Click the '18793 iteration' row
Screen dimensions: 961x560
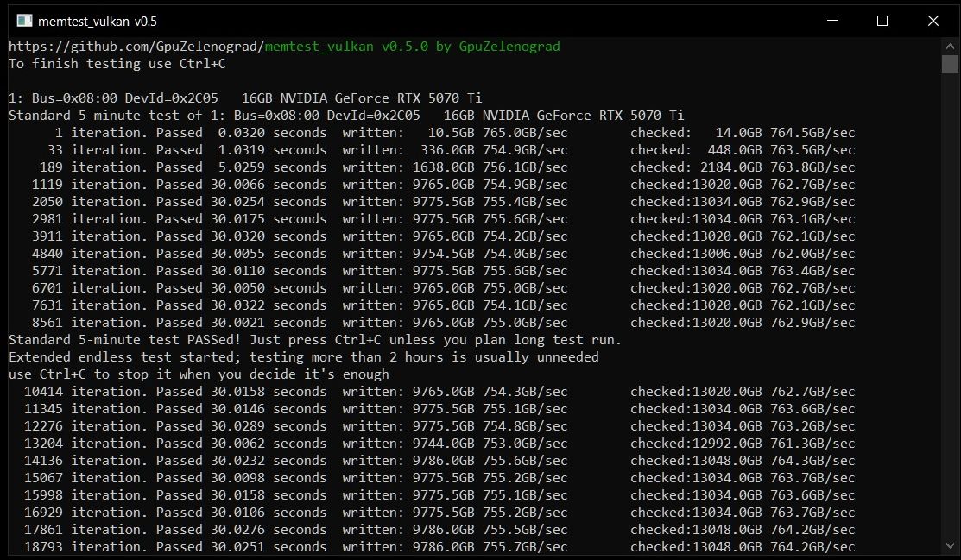tap(439, 546)
